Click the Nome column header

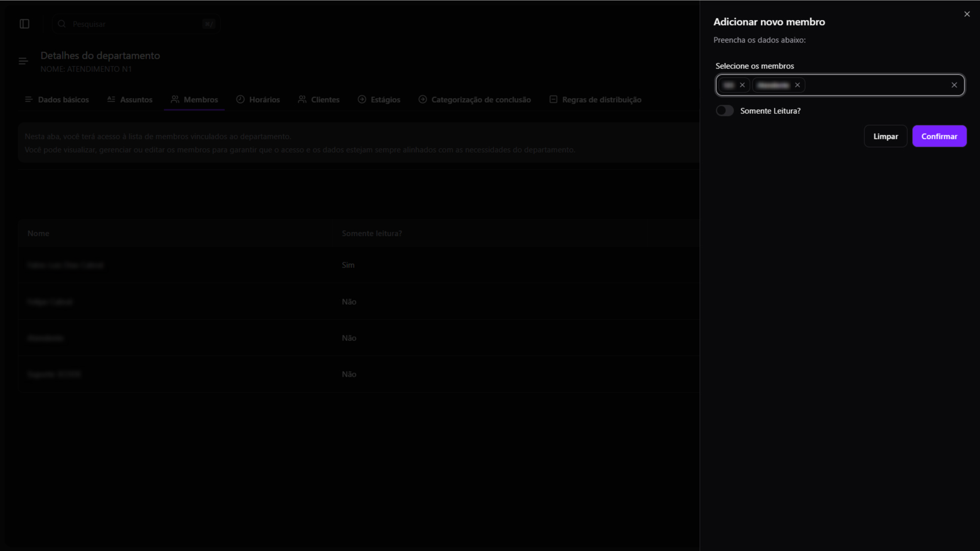39,233
